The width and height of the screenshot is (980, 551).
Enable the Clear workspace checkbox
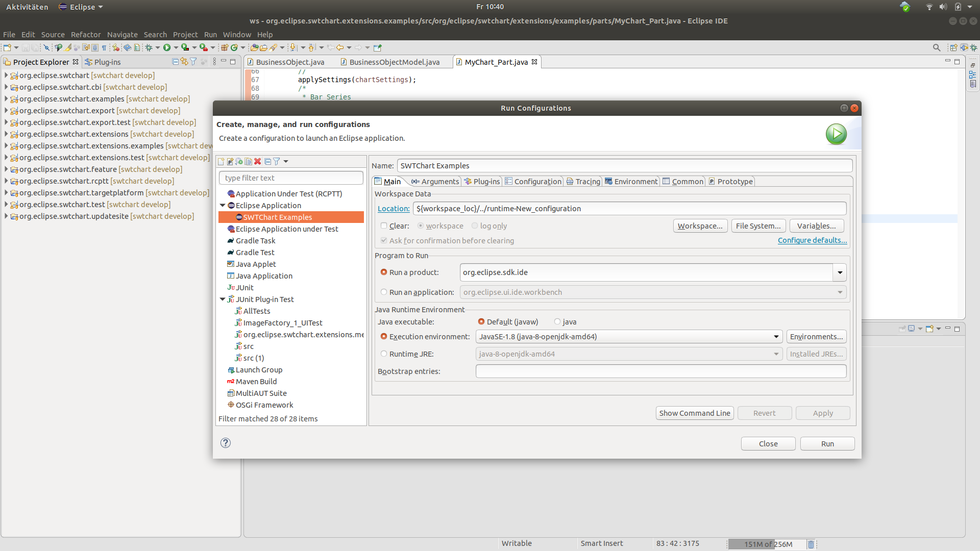click(x=384, y=226)
